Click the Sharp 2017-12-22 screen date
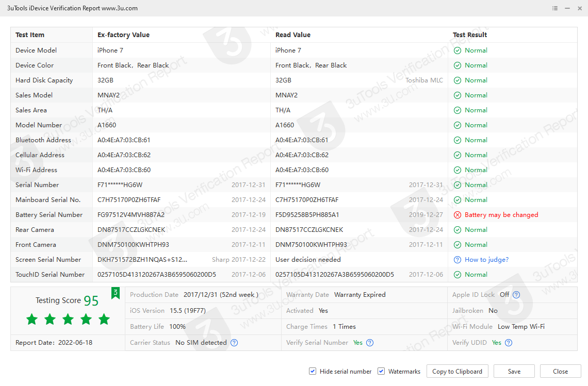 [x=238, y=260]
